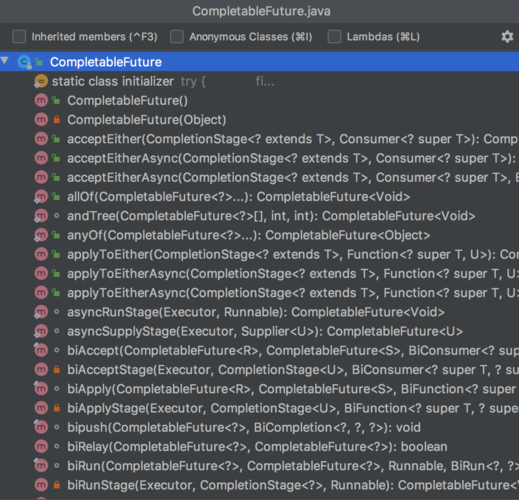The width and height of the screenshot is (519, 500).
Task: Select anyOf(CompletableFuture<?>...) method
Action: tap(259, 235)
